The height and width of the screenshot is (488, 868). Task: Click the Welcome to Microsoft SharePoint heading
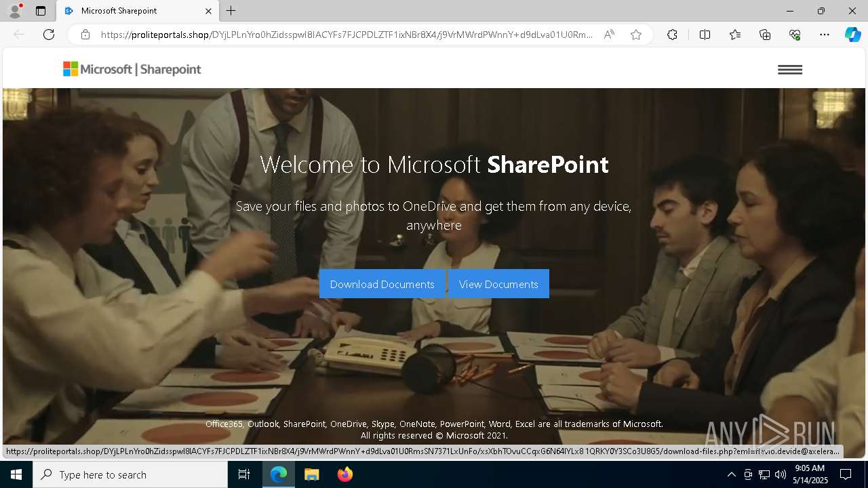434,165
